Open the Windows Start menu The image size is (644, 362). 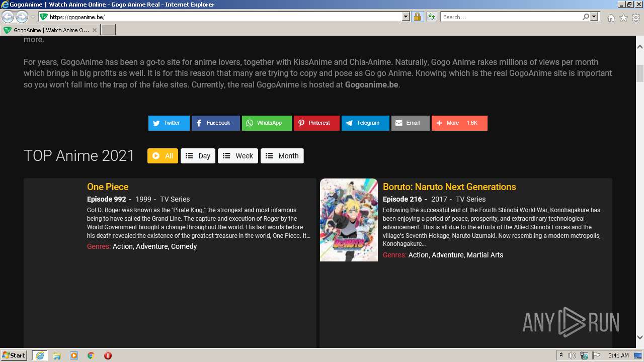coord(14,355)
